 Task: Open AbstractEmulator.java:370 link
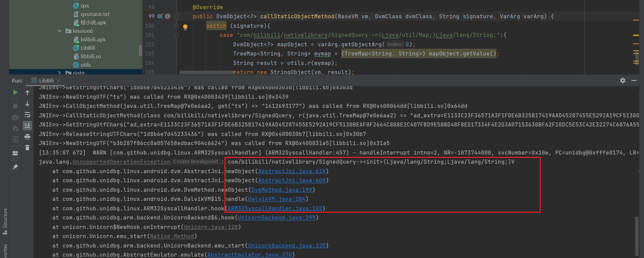[249, 255]
